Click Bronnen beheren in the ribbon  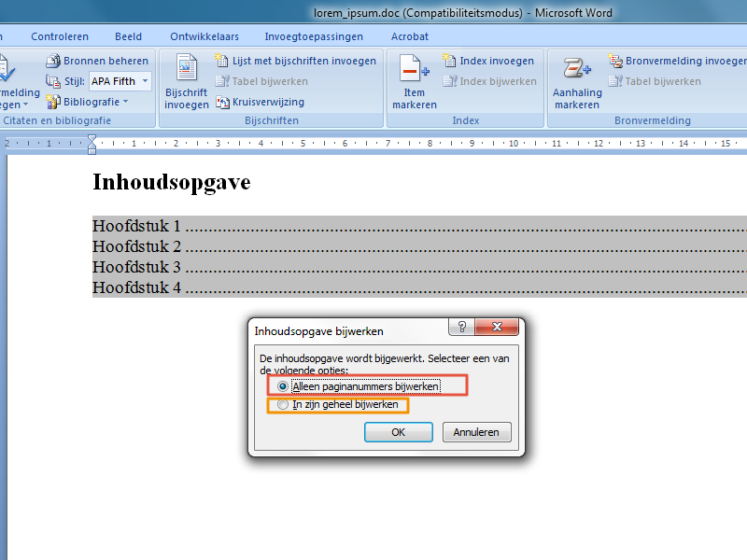98,61
